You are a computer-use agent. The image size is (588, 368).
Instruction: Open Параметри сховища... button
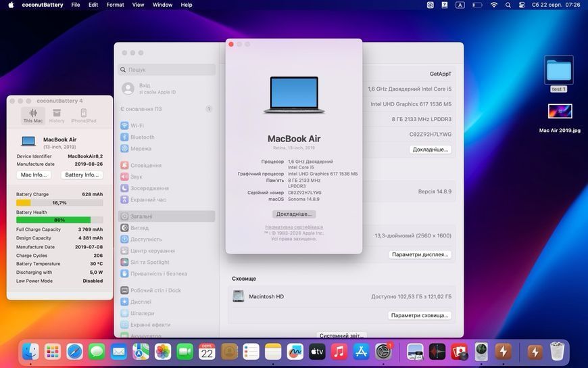point(420,315)
